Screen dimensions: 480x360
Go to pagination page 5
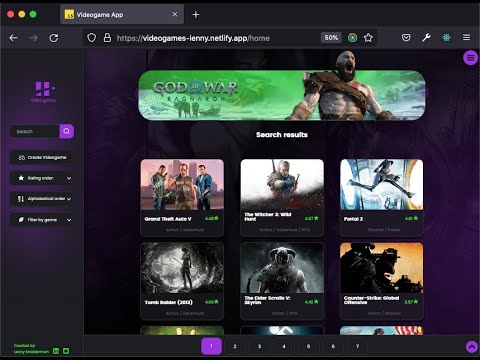(x=308, y=346)
